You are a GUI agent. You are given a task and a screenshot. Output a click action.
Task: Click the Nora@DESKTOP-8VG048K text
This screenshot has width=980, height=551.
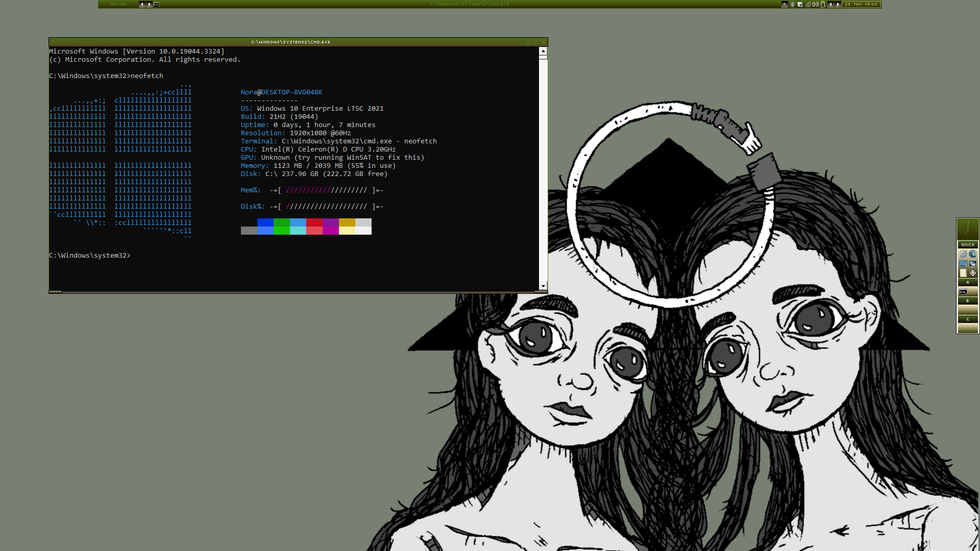click(281, 92)
